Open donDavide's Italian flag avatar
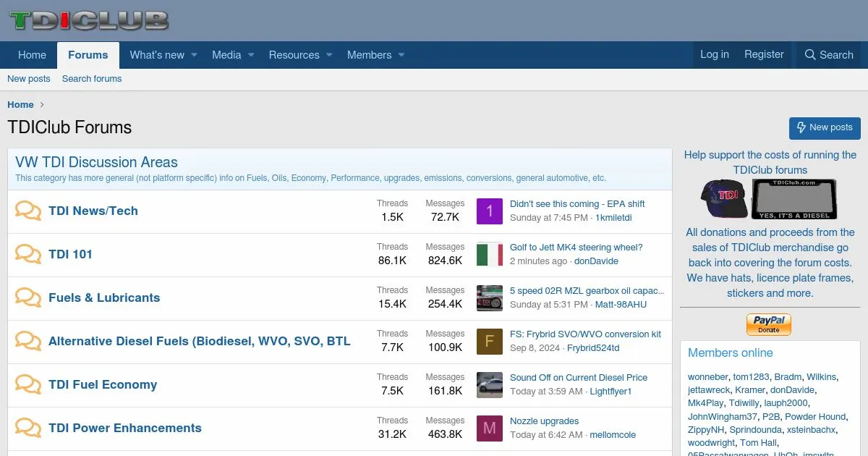 [490, 255]
